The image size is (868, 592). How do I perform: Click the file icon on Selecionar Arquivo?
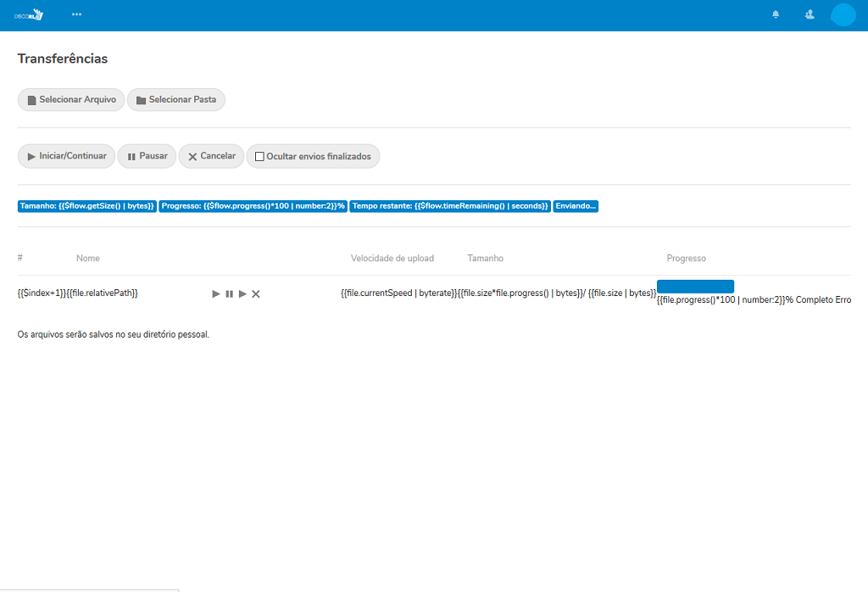pos(31,99)
